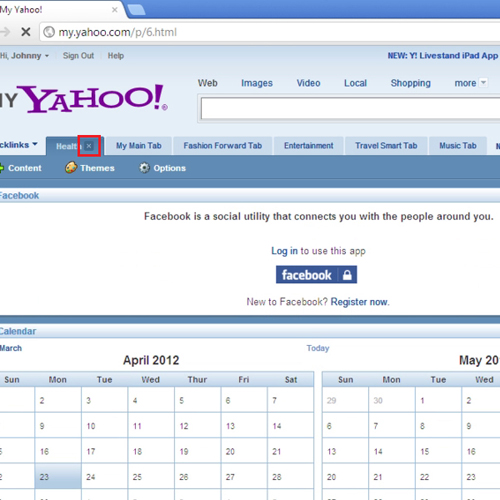Click the Options gear icon
Screen dimensions: 500x500
tap(144, 168)
